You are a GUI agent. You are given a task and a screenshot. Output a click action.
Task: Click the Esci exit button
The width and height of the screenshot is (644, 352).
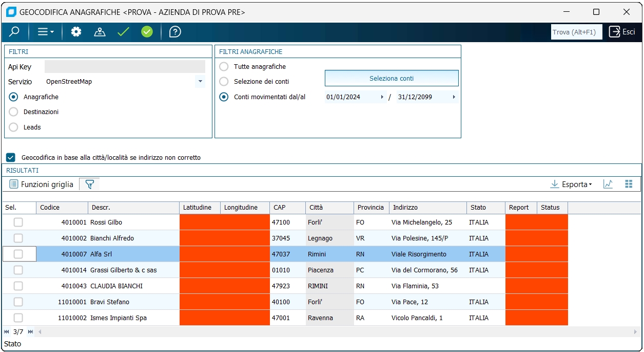click(622, 32)
